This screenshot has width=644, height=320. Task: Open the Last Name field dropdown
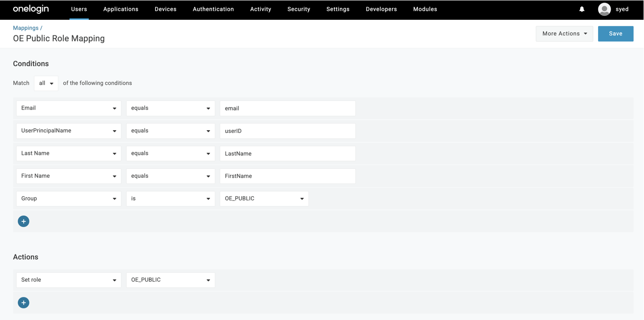pyautogui.click(x=69, y=153)
